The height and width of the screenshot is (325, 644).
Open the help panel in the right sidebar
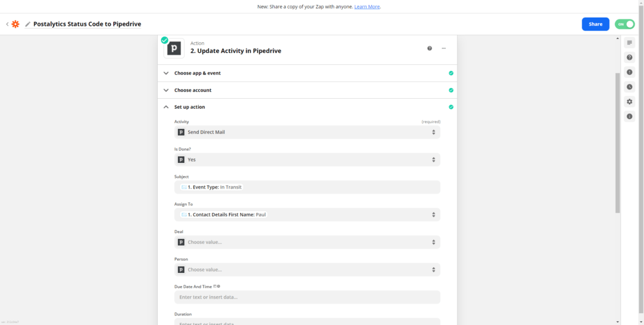pos(629,57)
